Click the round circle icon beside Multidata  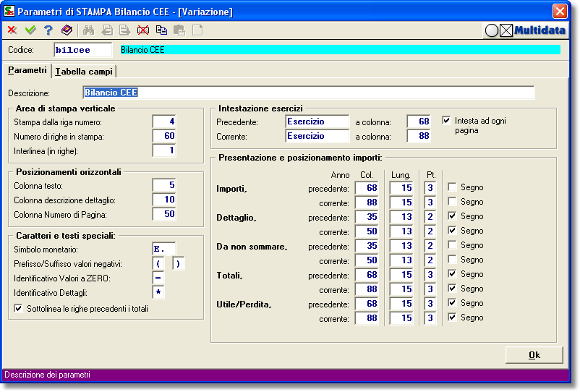pyautogui.click(x=492, y=30)
